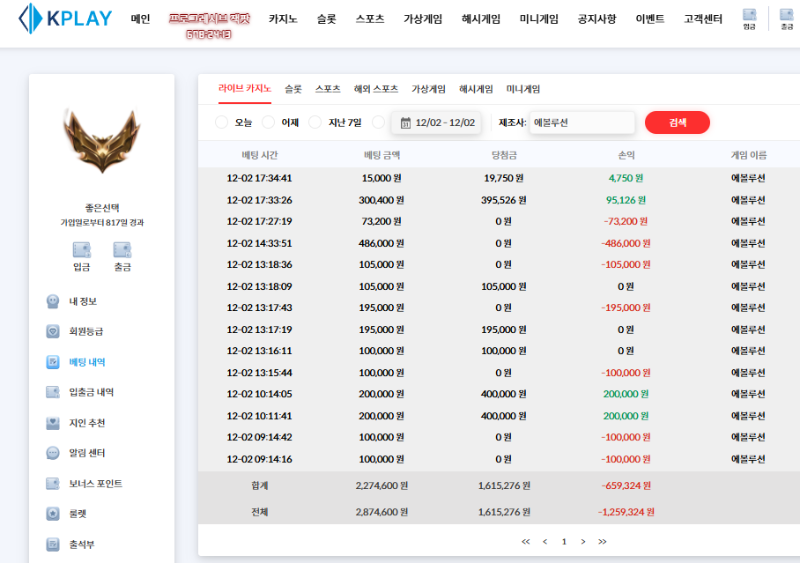Open 가상게임 in top navigation
The width and height of the screenshot is (800, 563).
423,19
